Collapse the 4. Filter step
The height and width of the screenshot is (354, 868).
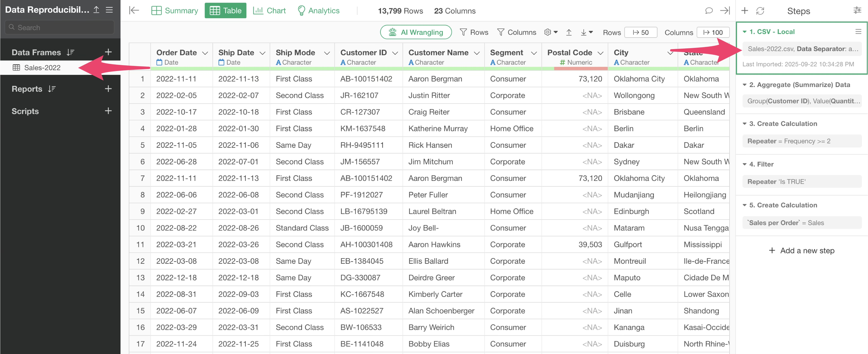click(745, 164)
